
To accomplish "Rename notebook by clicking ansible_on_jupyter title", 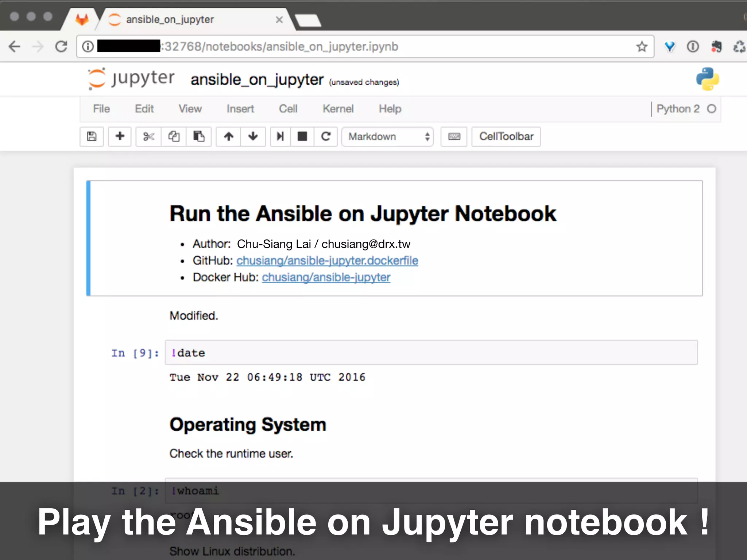I will 257,79.
